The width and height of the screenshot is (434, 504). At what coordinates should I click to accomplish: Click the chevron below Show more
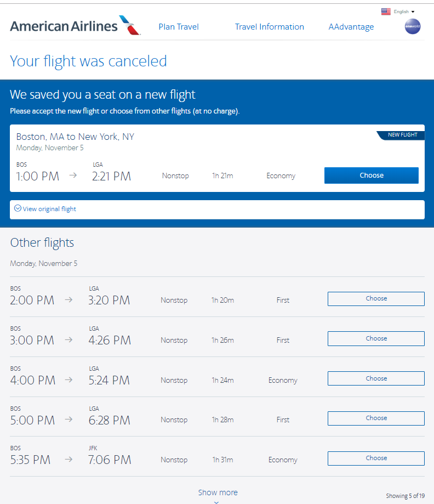tap(216, 502)
